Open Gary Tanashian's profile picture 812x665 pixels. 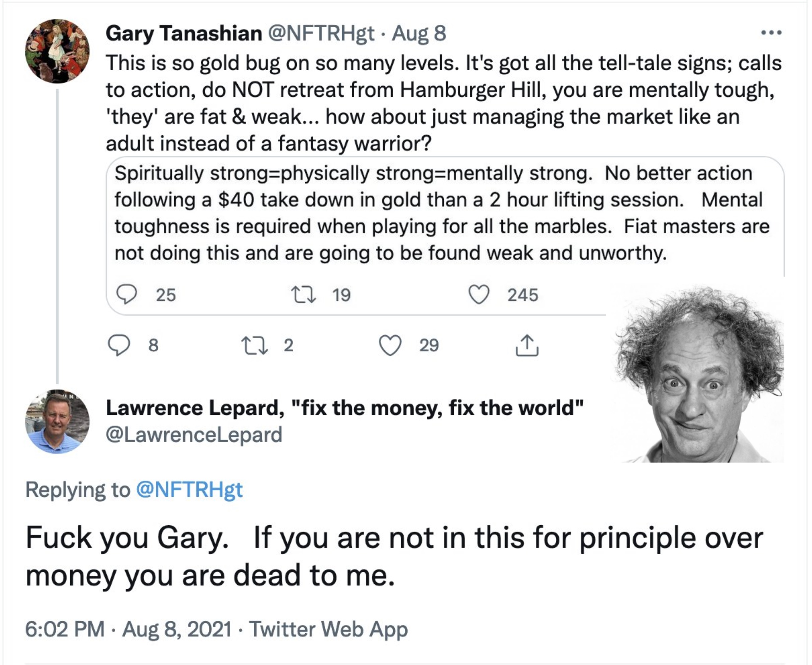(x=57, y=51)
